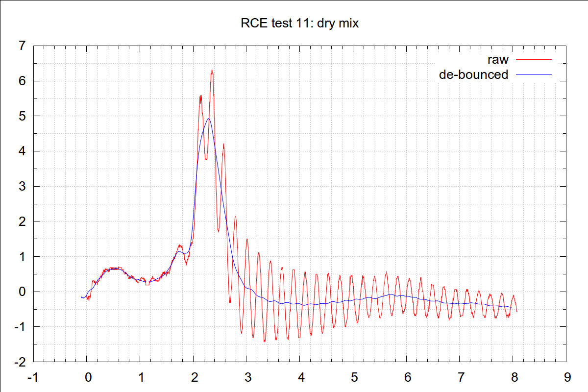
Task: Click the x-axis tick label 2
Action: coord(194,378)
